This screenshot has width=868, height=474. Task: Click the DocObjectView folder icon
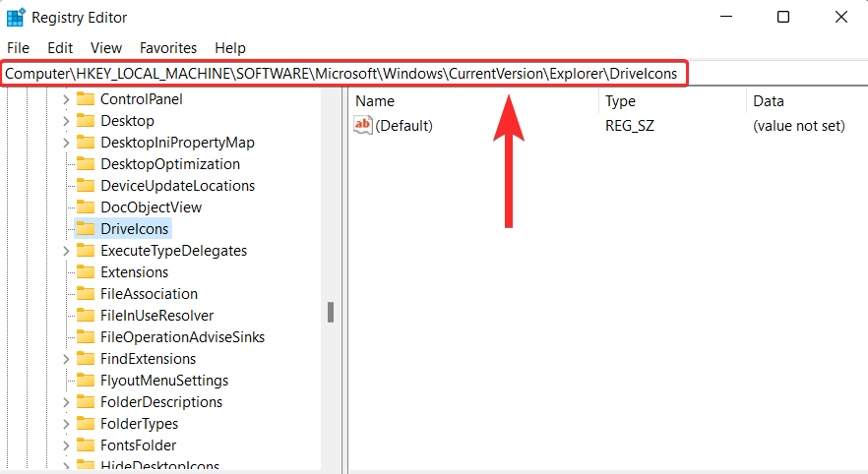click(86, 207)
